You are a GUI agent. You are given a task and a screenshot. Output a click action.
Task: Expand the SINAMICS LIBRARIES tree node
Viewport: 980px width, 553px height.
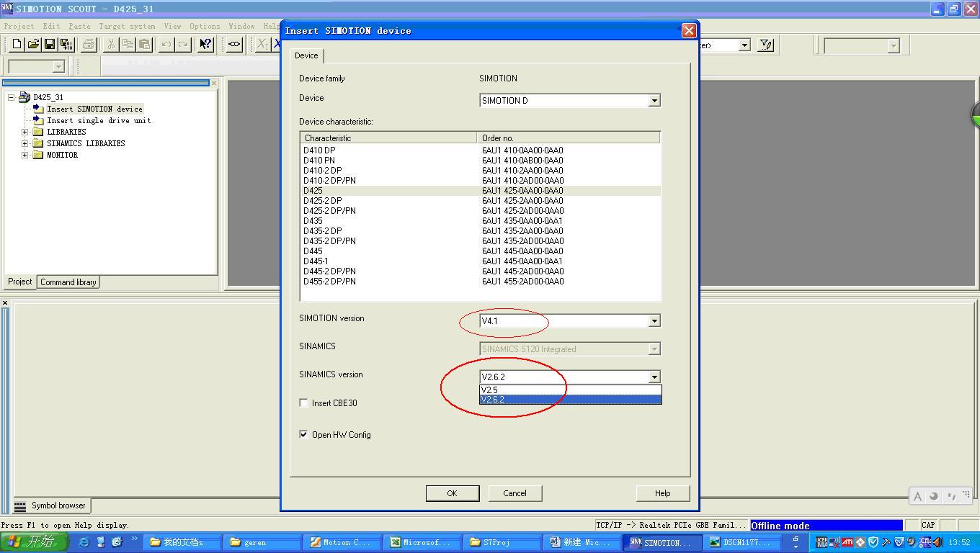25,143
